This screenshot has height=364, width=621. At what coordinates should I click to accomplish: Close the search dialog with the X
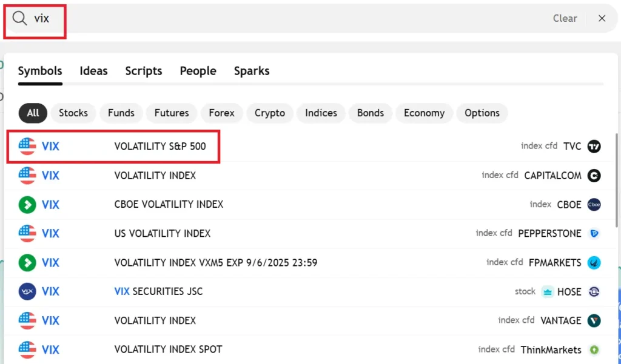(602, 18)
